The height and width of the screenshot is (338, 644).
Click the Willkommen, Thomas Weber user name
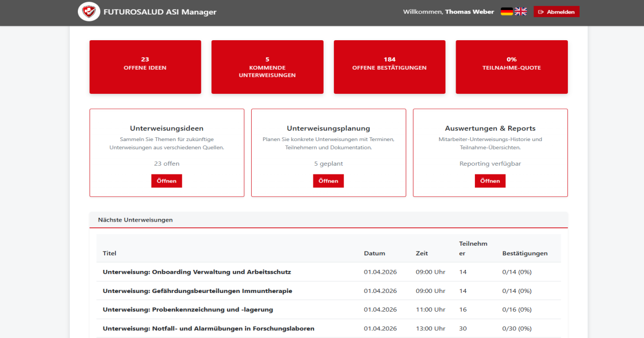tap(448, 11)
